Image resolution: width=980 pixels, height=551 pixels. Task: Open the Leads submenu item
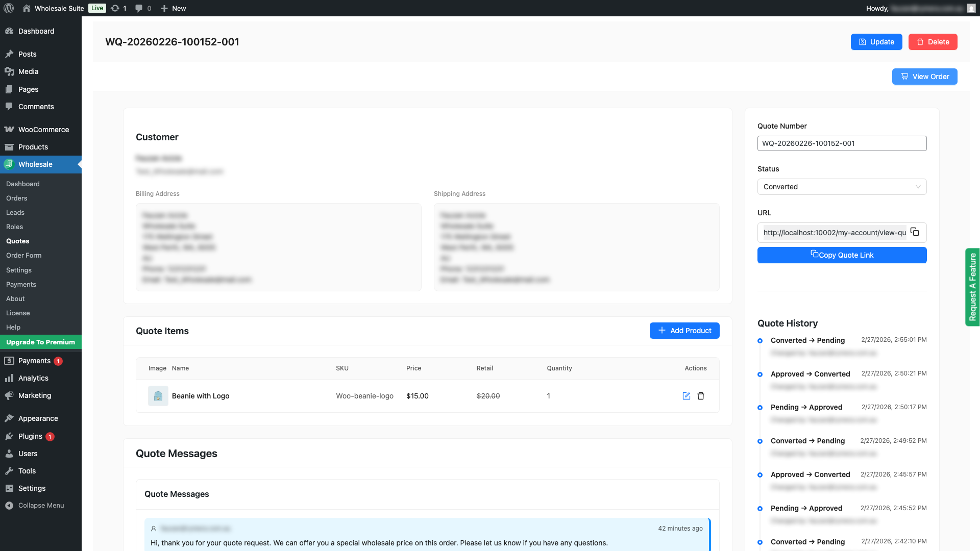15,212
